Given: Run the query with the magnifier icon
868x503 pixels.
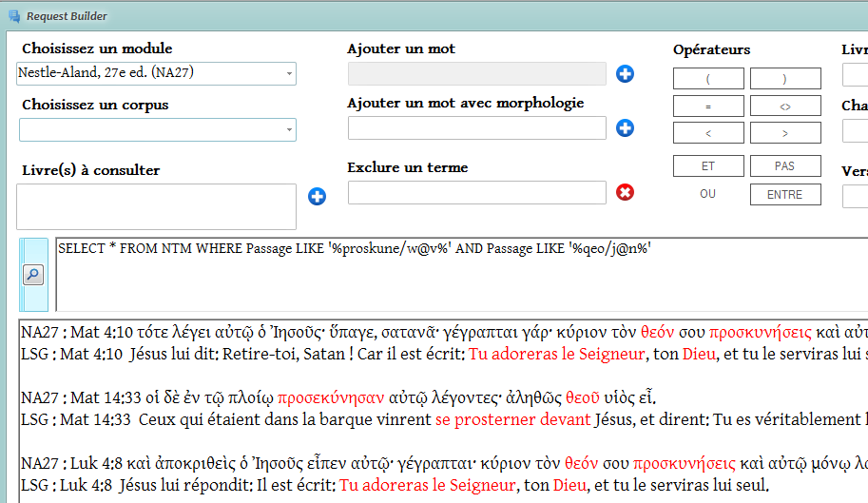Looking at the screenshot, I should (33, 275).
